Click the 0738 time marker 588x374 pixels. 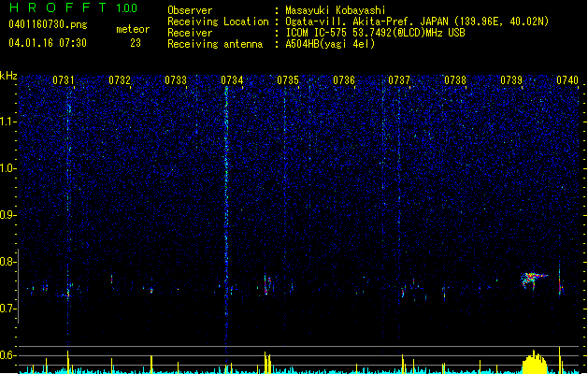(x=455, y=79)
